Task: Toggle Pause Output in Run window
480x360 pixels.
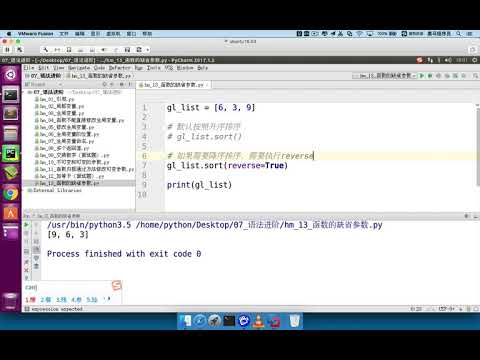Action: pyautogui.click(x=27, y=243)
